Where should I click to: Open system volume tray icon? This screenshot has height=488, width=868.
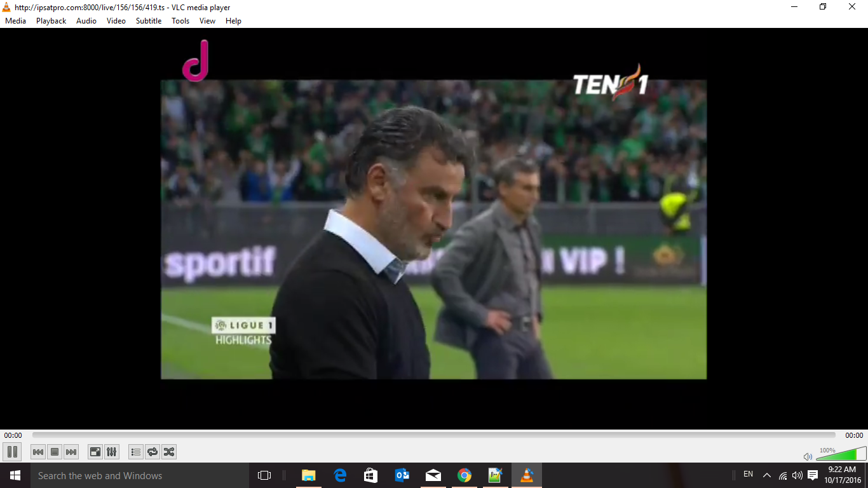coord(797,475)
